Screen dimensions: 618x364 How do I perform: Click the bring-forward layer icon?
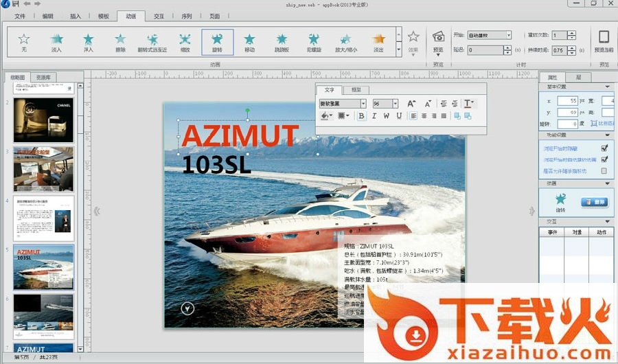[457, 116]
